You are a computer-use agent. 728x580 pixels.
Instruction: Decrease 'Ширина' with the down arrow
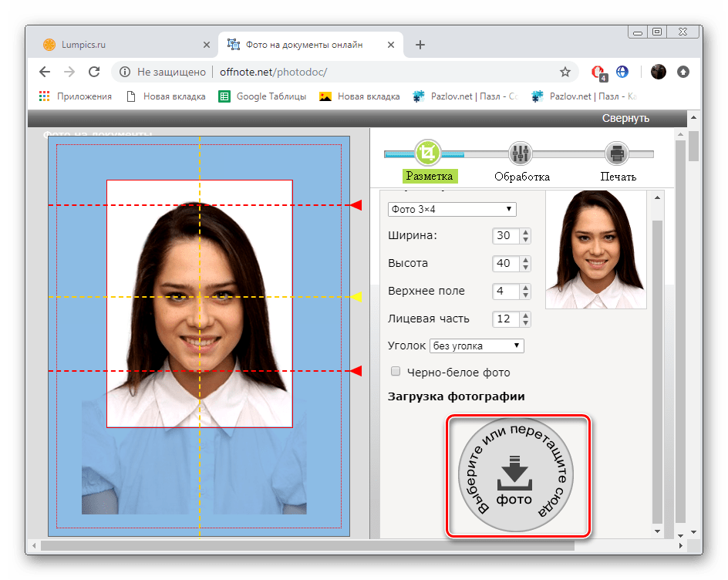click(x=526, y=240)
